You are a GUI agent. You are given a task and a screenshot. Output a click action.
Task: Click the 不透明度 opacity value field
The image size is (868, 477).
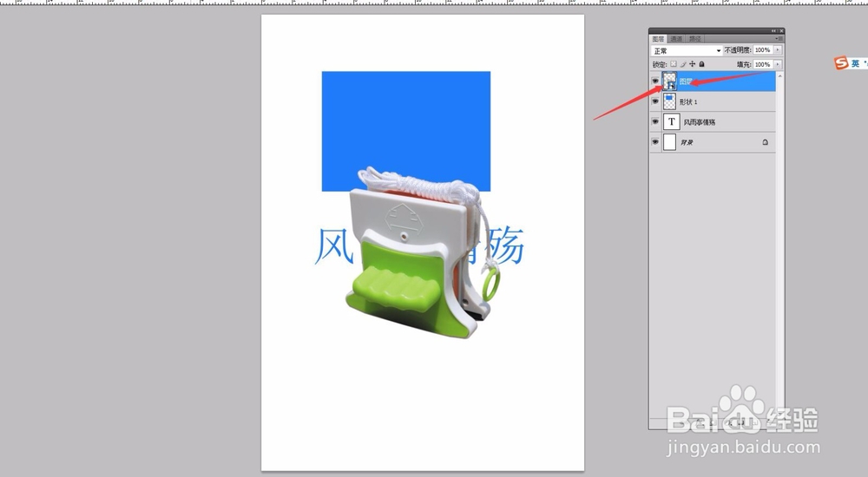[763, 49]
